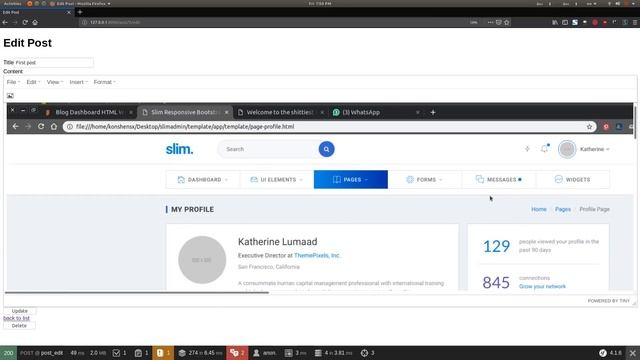Viewport: 640px width, 360px height.
Task: Click the Symfony mailer panel showing 3
Action: tap(367, 353)
